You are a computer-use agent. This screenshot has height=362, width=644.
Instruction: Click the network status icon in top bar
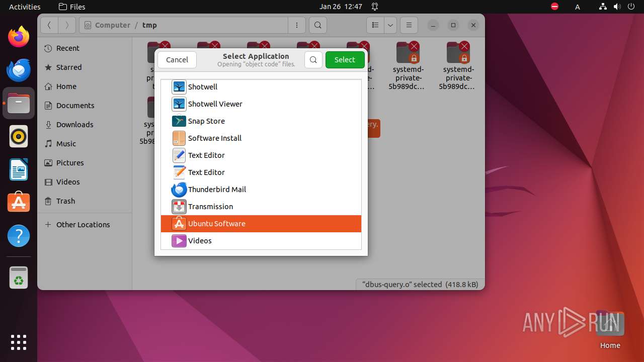pos(603,7)
